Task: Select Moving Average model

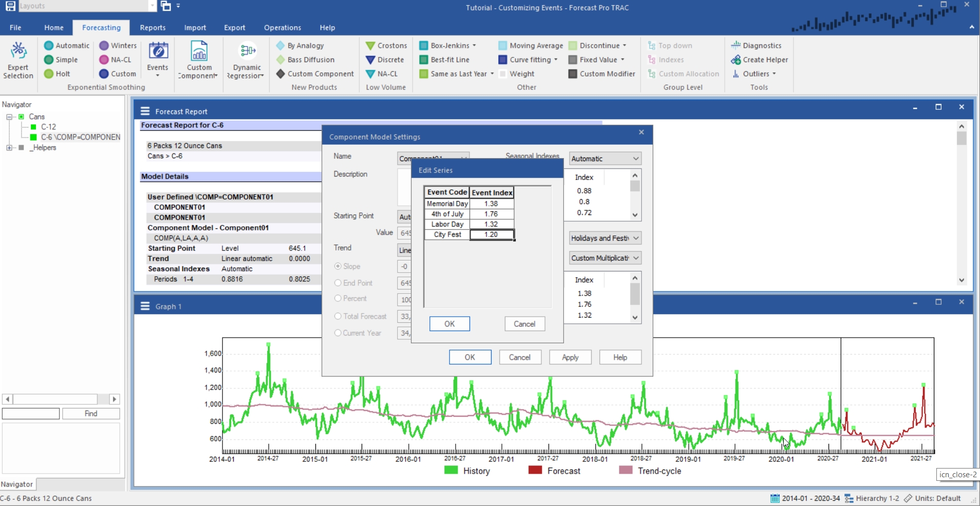Action: (x=531, y=46)
